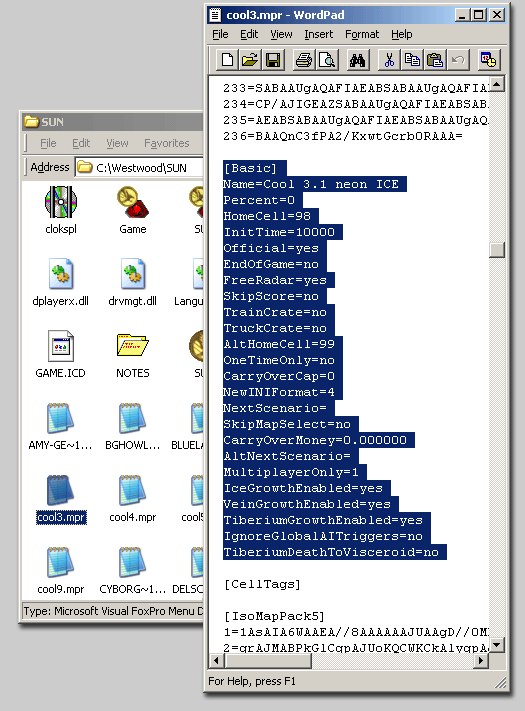This screenshot has width=525, height=711.
Task: Click the horizontal scrollbar left arrow
Action: tap(216, 661)
